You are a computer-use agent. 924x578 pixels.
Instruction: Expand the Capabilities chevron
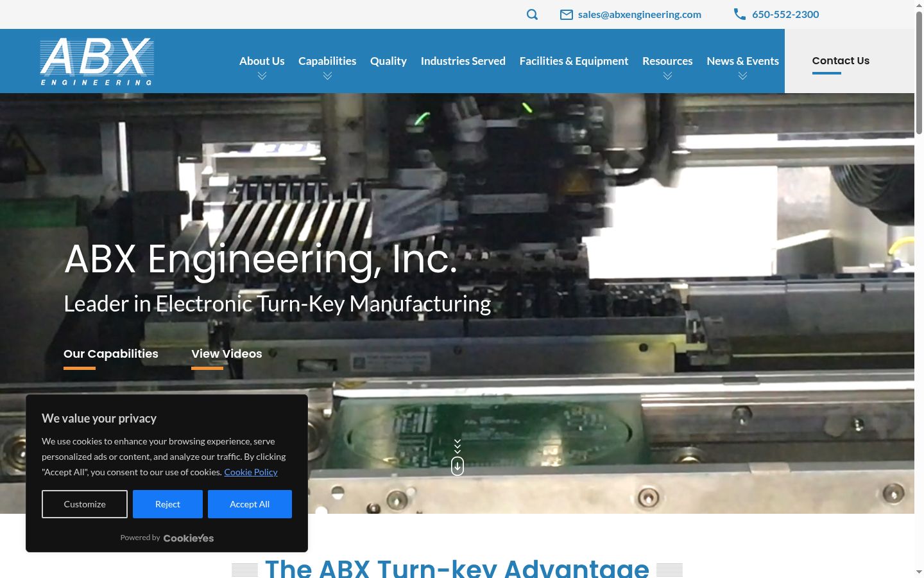[x=327, y=76]
